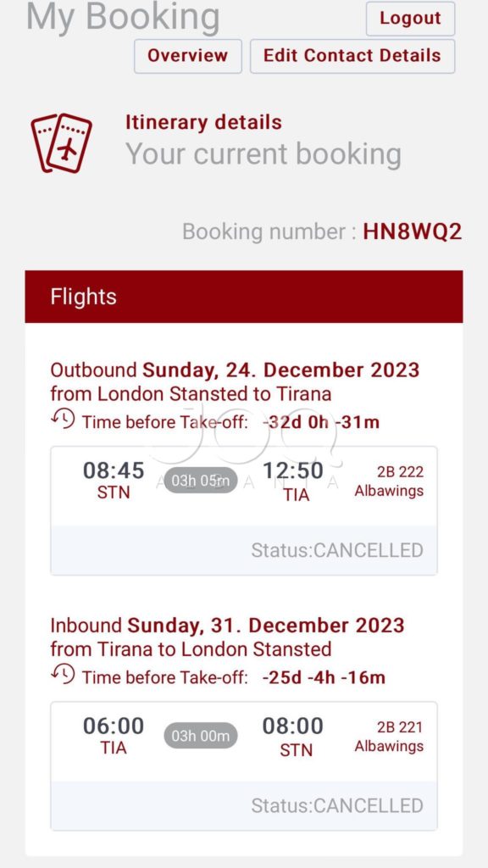Click the inbound 03h 00m duration badge
Screen dimensions: 488x868
coord(200,736)
